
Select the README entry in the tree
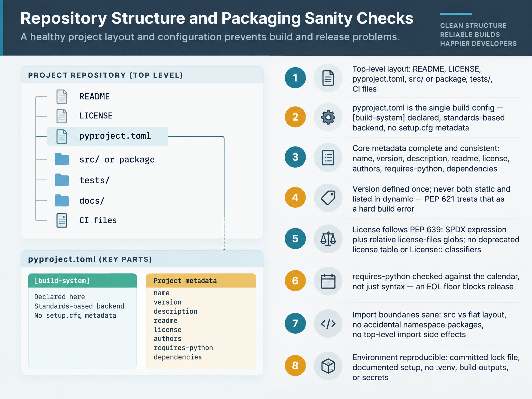(94, 97)
